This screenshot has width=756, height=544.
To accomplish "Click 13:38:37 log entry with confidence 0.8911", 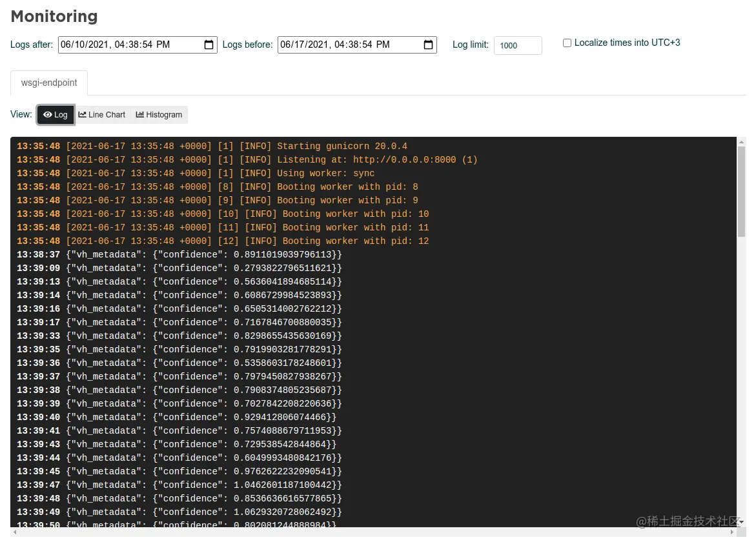I will [179, 254].
